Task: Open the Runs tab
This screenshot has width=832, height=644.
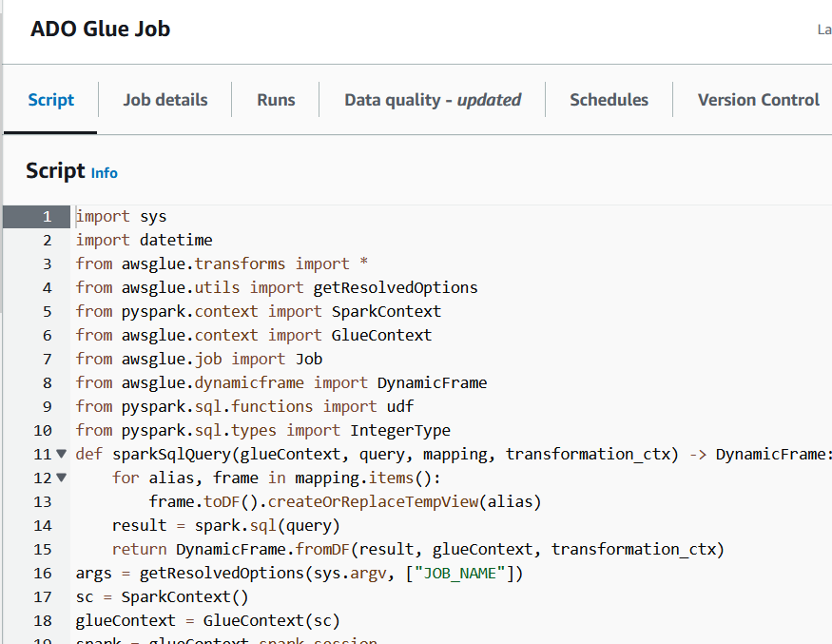Action: point(275,99)
